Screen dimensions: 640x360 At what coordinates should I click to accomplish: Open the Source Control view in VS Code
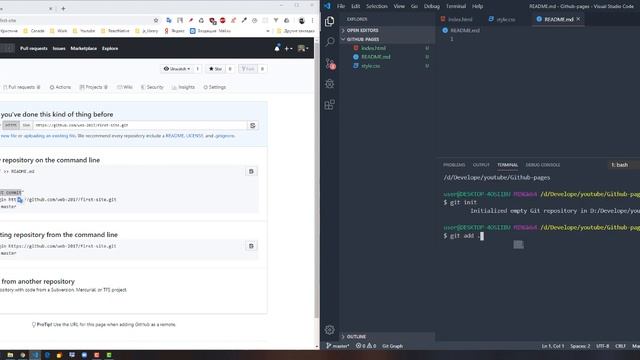(330, 63)
